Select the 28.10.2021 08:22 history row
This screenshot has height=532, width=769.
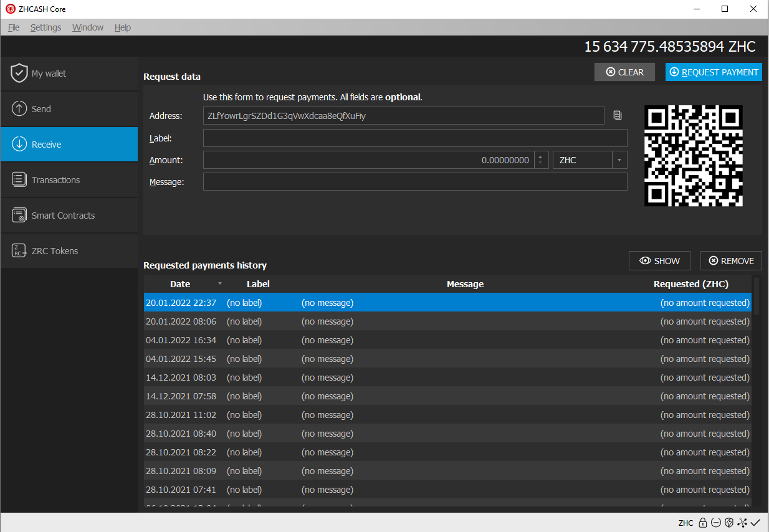pos(447,452)
